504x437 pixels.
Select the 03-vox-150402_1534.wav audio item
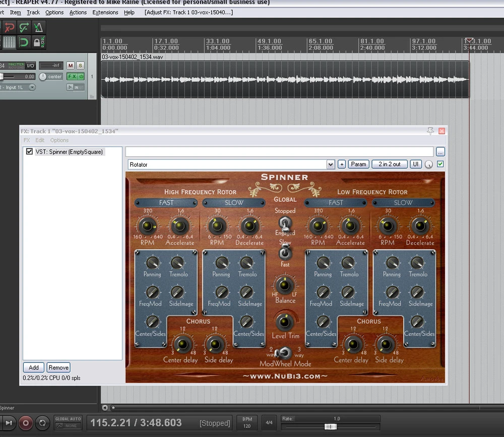click(285, 79)
